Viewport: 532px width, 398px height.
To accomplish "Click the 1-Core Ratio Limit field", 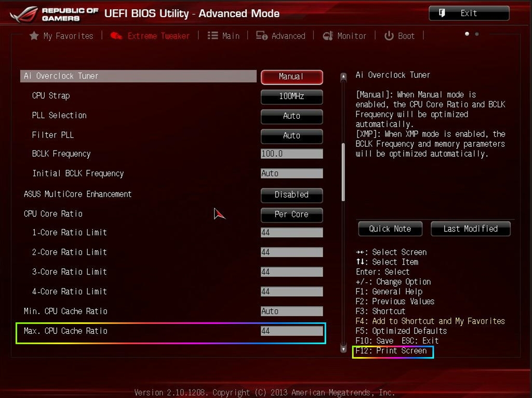I will [x=292, y=232].
